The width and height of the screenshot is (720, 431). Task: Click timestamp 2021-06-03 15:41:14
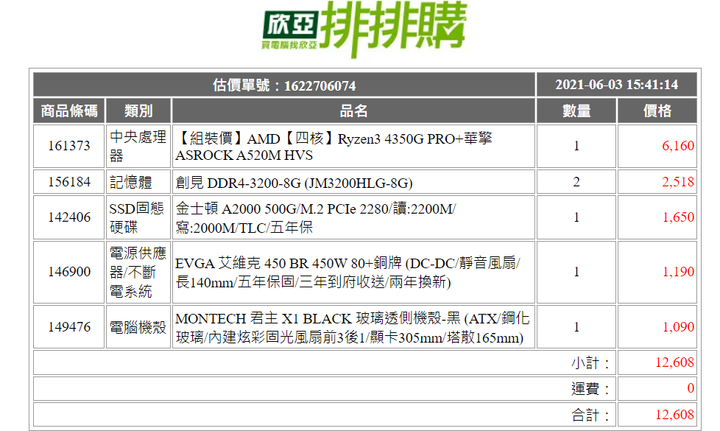point(617,85)
